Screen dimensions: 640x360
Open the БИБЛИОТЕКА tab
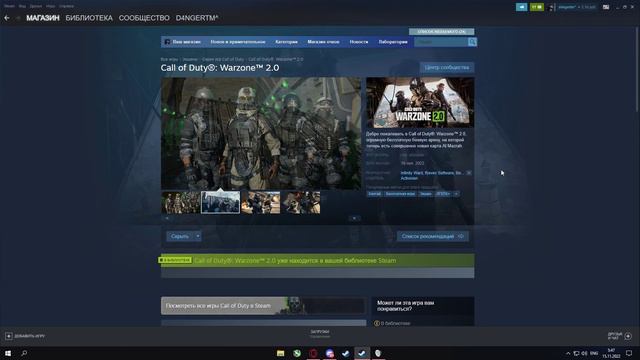point(89,18)
